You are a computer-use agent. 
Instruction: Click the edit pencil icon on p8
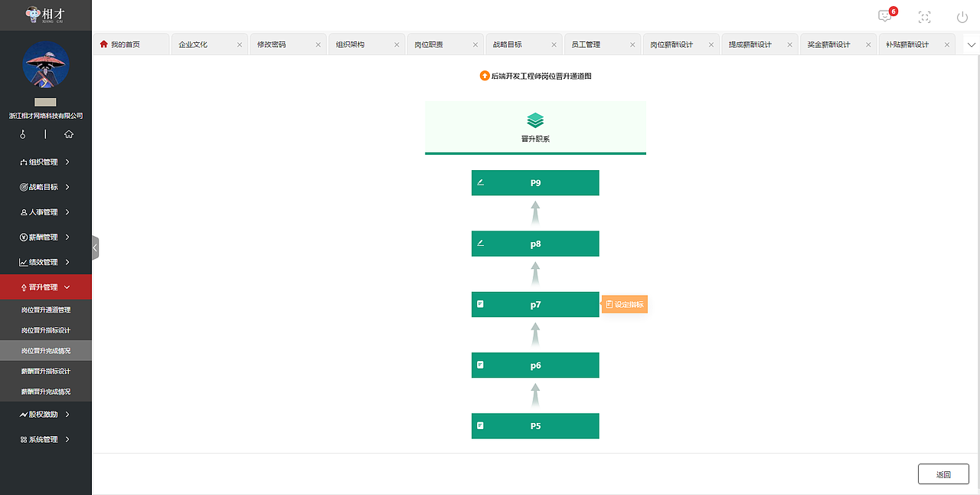coord(481,243)
